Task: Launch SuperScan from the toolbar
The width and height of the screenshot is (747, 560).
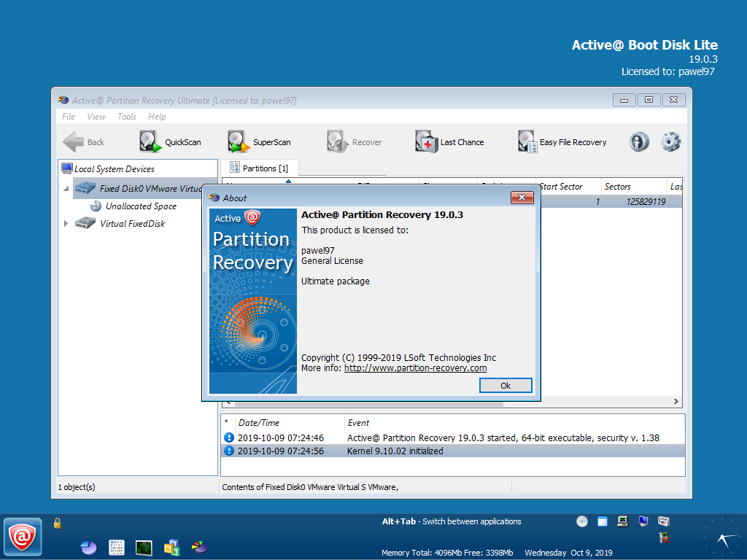Action: point(259,142)
